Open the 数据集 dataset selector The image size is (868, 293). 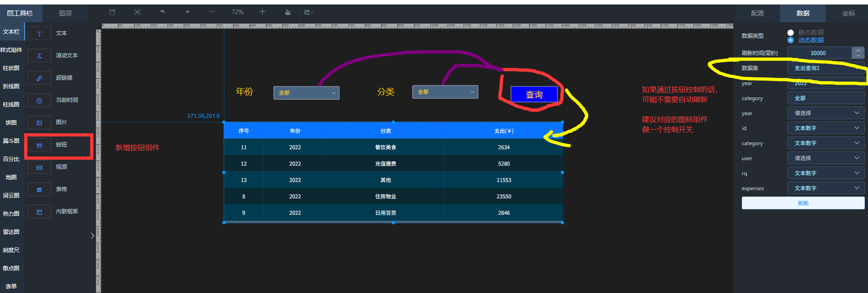[826, 68]
